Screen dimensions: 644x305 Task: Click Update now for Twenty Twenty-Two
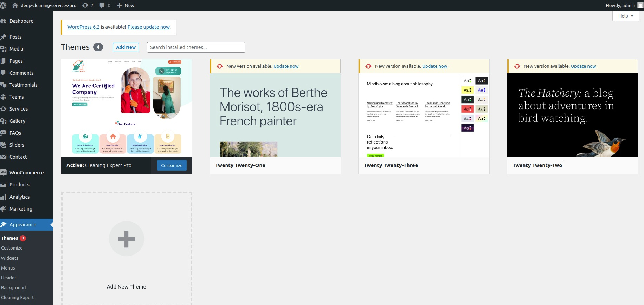tap(584, 66)
